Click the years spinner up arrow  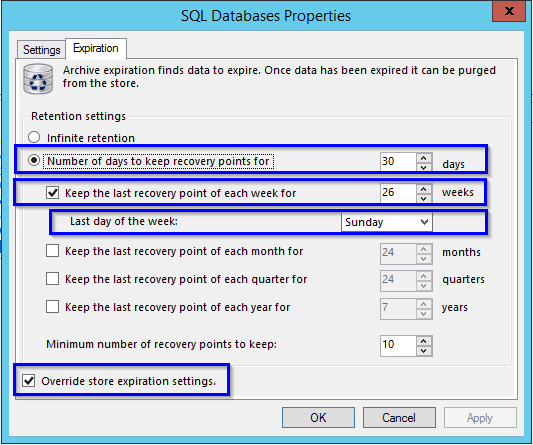(424, 304)
